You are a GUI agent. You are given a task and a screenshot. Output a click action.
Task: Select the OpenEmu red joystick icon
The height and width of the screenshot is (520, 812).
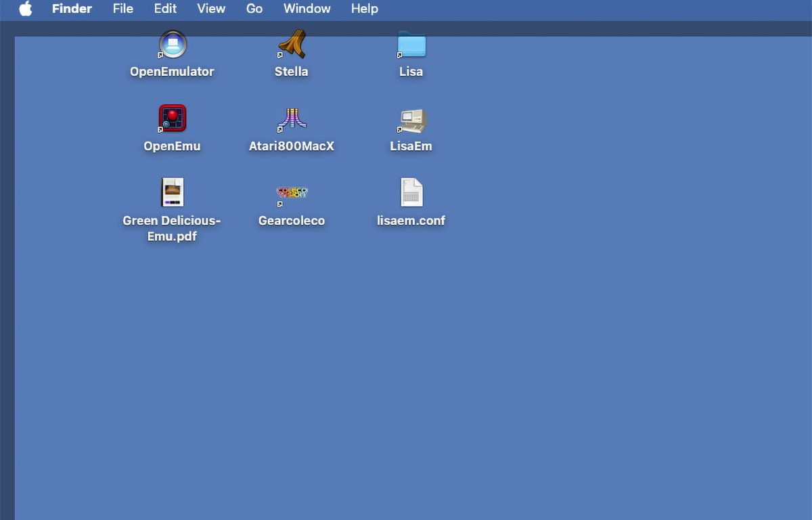click(x=173, y=118)
